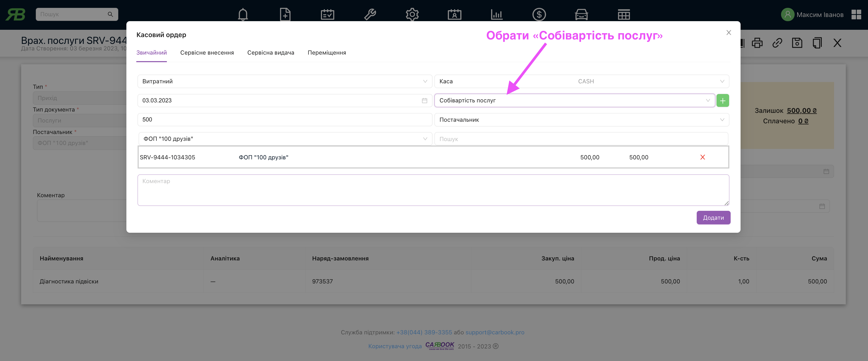The height and width of the screenshot is (361, 868).
Task: Remove SRV-9444-1034305 row with red X
Action: click(x=702, y=157)
